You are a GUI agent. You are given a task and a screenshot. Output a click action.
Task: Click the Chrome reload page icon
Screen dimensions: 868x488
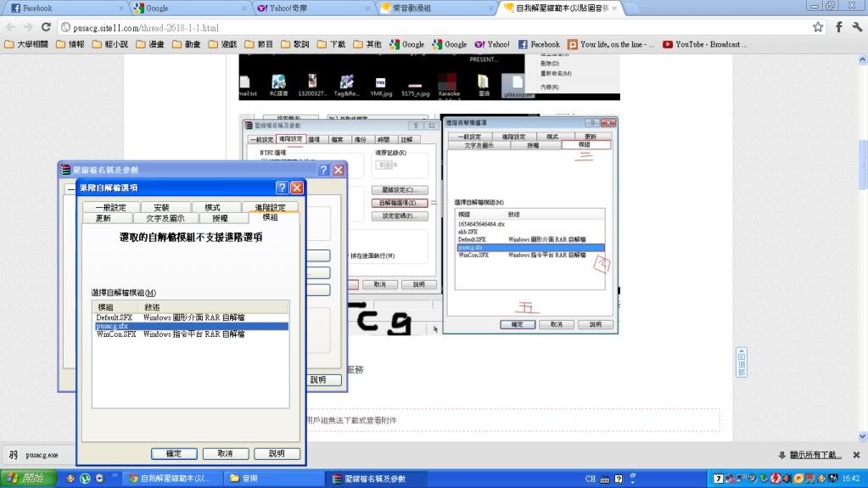coord(44,27)
